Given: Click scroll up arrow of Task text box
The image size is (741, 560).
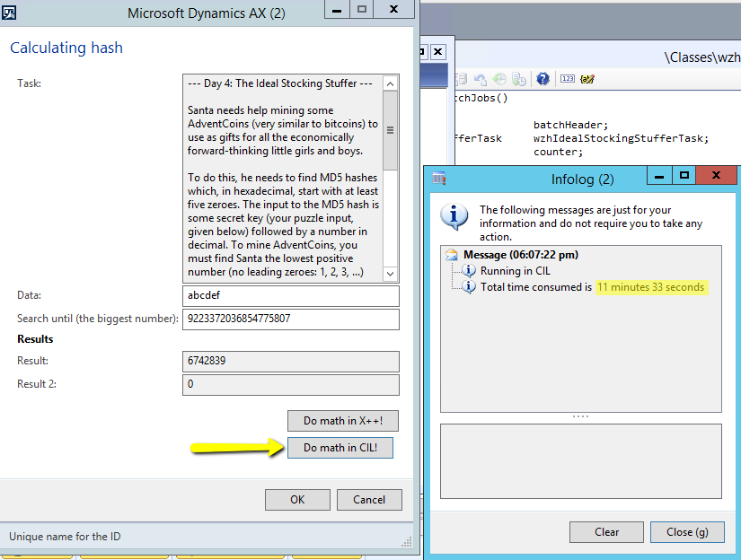Looking at the screenshot, I should pyautogui.click(x=390, y=84).
